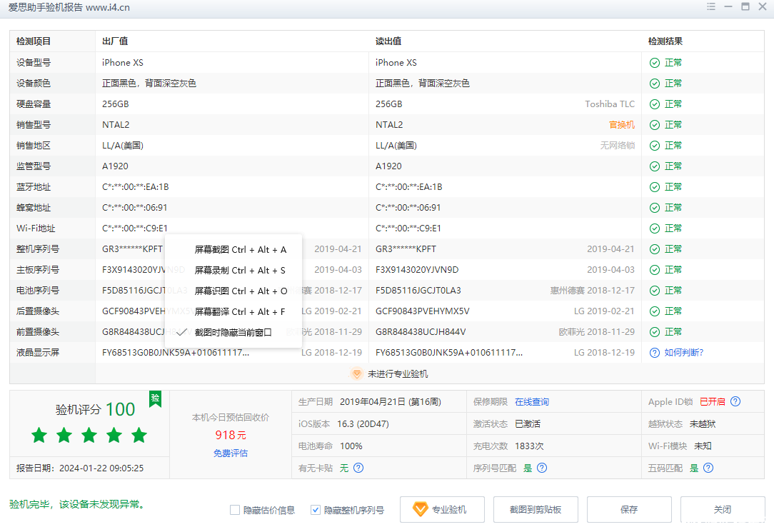This screenshot has height=532, width=774.
Task: Click the 液晶显示屏 row label
Action: click(x=38, y=353)
